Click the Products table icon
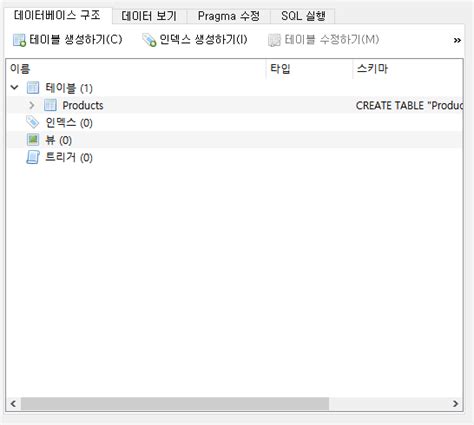 (50, 105)
